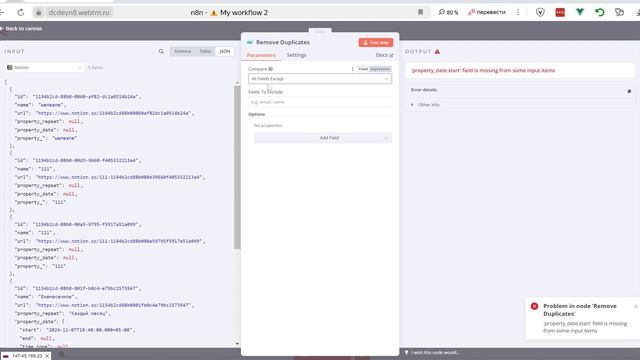Viewport: 640px width, 360px height.
Task: Click the output warning triangle icon
Action: 438,51
